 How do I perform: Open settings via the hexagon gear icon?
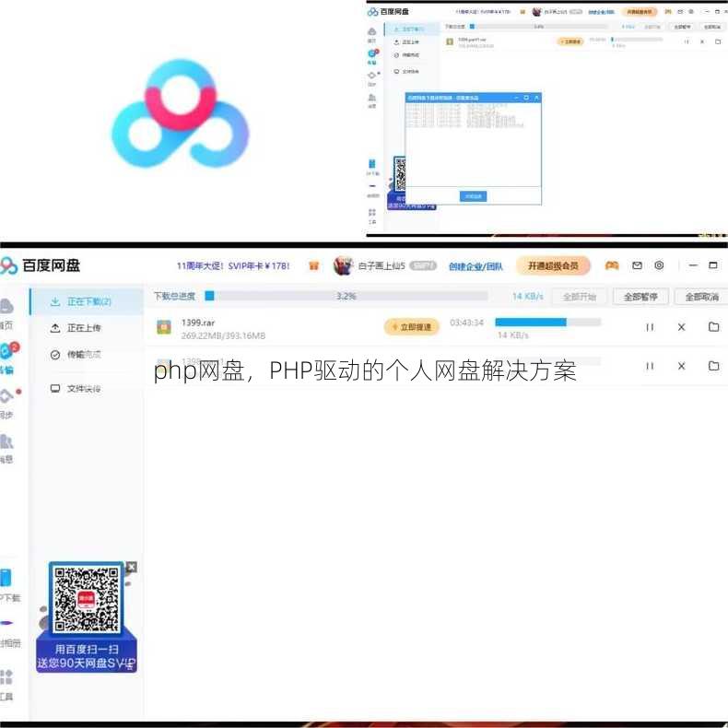click(x=659, y=265)
